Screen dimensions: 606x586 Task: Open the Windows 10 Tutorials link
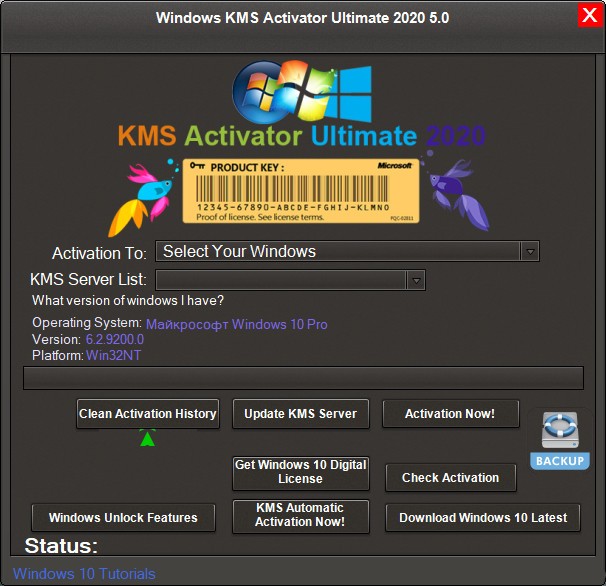coord(85,574)
